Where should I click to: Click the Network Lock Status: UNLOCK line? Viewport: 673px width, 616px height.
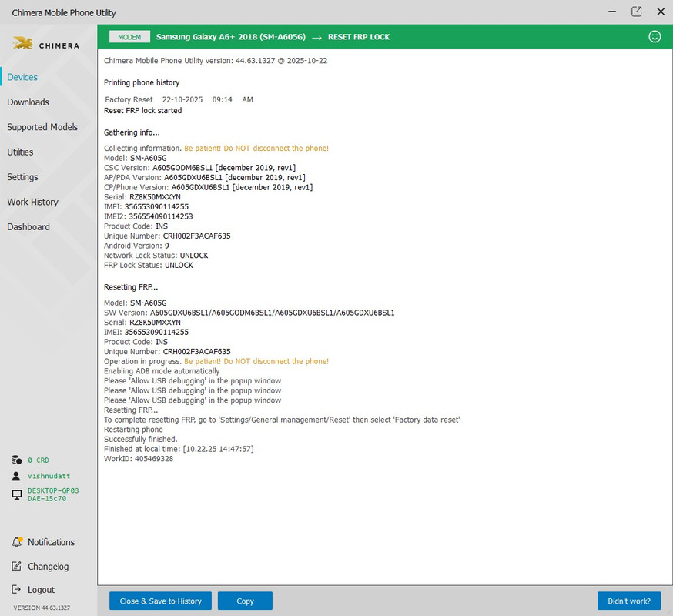point(156,256)
